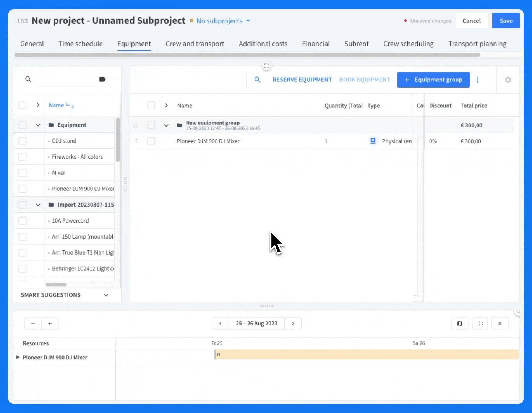Click the tag filter icon in sidebar
Image resolution: width=532 pixels, height=413 pixels.
coord(102,79)
